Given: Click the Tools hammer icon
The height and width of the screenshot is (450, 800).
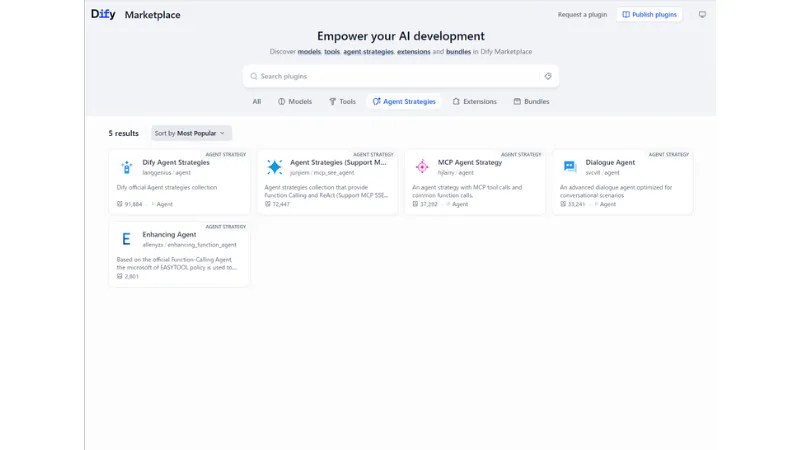Looking at the screenshot, I should (333, 102).
